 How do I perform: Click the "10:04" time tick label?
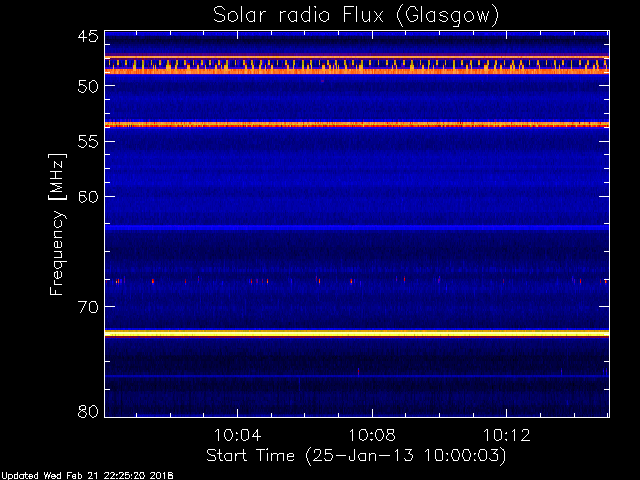tap(237, 435)
